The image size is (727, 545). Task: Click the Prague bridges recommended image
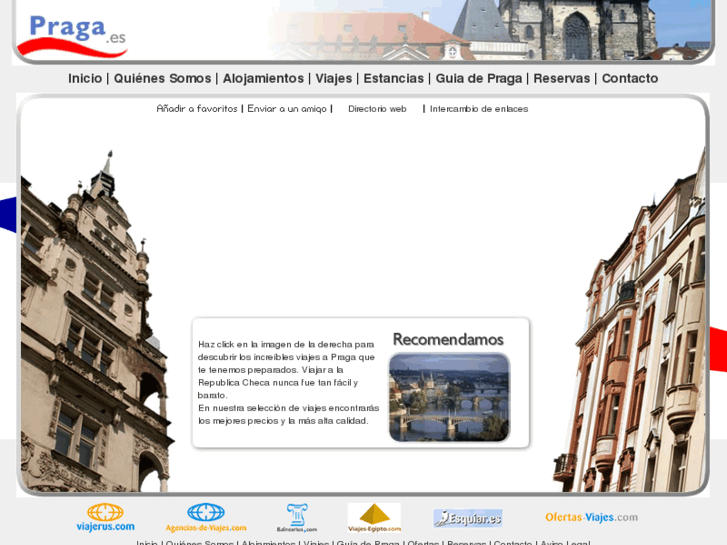coord(449,397)
